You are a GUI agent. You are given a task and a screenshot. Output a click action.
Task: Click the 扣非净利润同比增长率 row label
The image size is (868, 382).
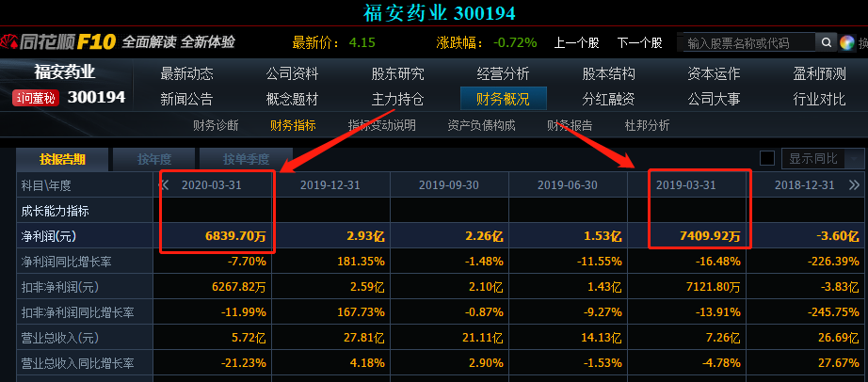click(x=77, y=312)
